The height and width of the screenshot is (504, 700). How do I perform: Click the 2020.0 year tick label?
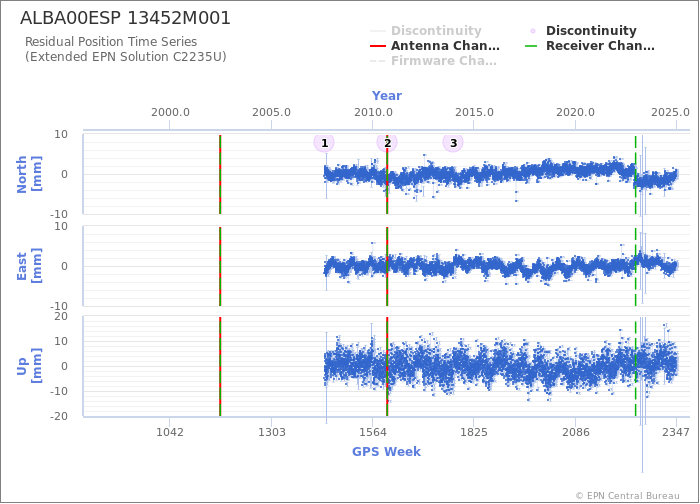click(x=575, y=112)
